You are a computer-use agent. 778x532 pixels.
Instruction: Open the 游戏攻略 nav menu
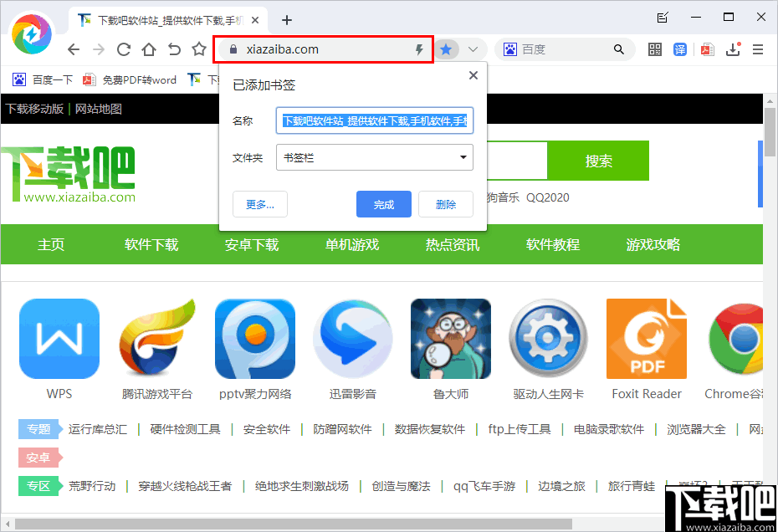point(653,244)
